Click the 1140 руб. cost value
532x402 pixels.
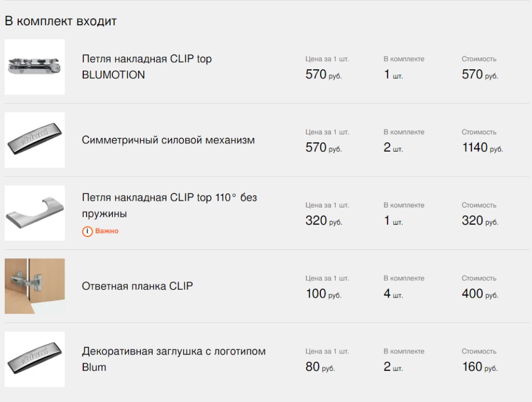point(482,147)
